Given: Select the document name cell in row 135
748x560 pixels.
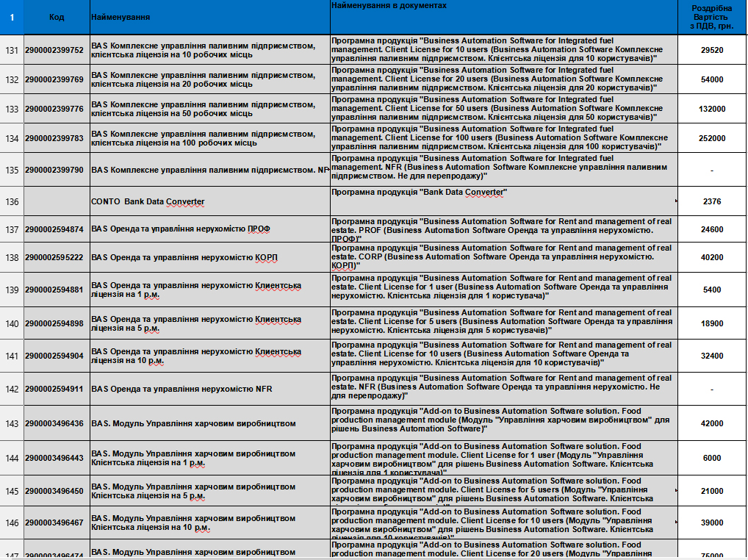Looking at the screenshot, I should click(x=503, y=169).
